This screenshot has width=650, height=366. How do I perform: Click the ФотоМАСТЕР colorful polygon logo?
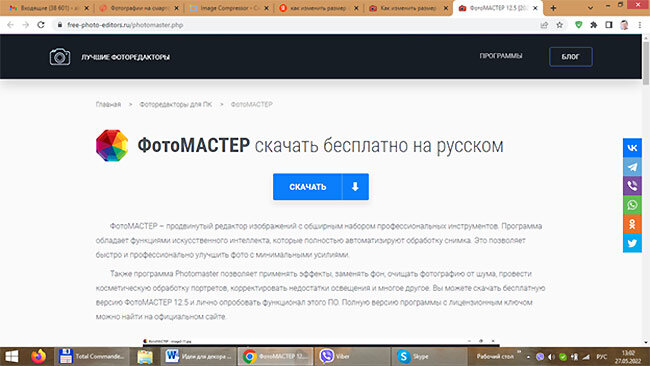pos(112,145)
